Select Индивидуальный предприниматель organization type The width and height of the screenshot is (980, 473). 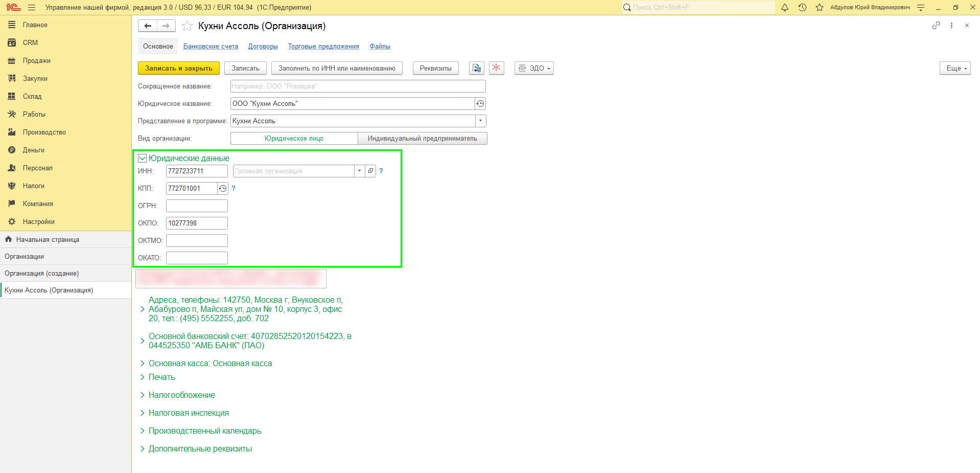point(423,139)
